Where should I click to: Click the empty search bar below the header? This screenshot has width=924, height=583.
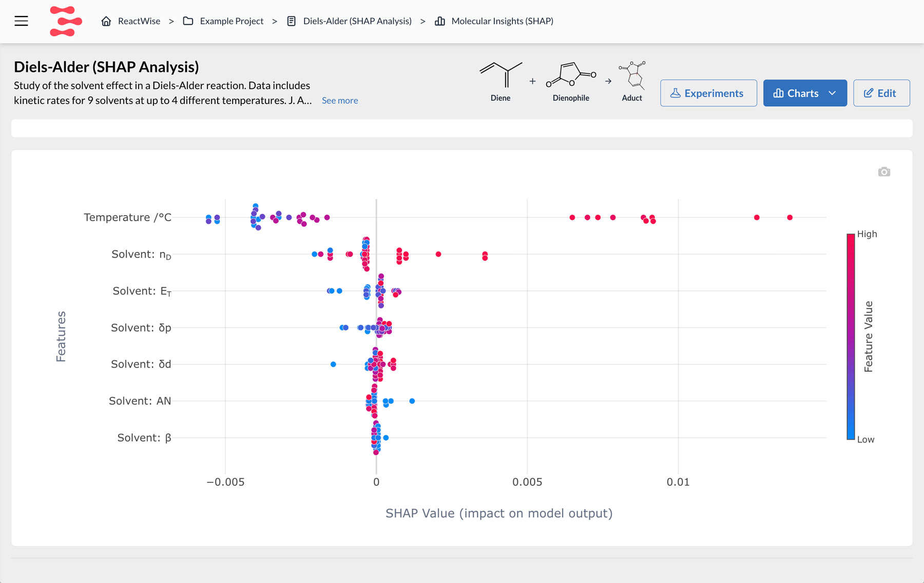tap(462, 127)
